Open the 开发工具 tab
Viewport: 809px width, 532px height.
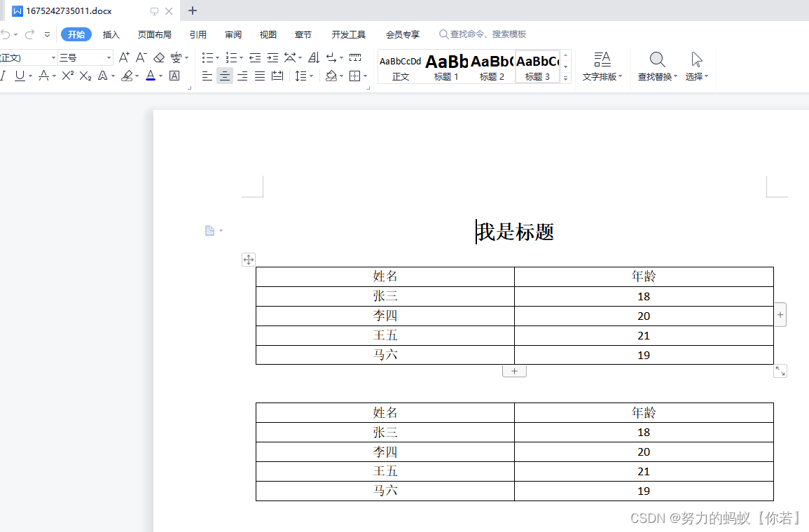[349, 34]
